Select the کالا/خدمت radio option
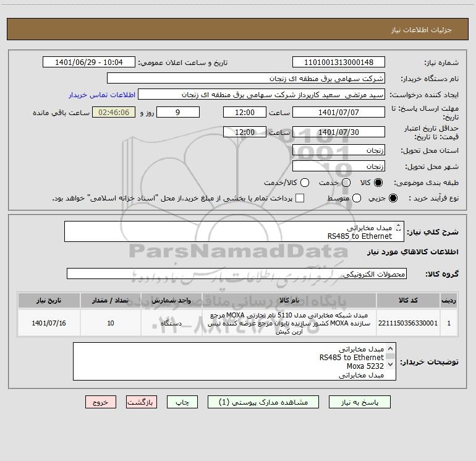 (x=305, y=183)
